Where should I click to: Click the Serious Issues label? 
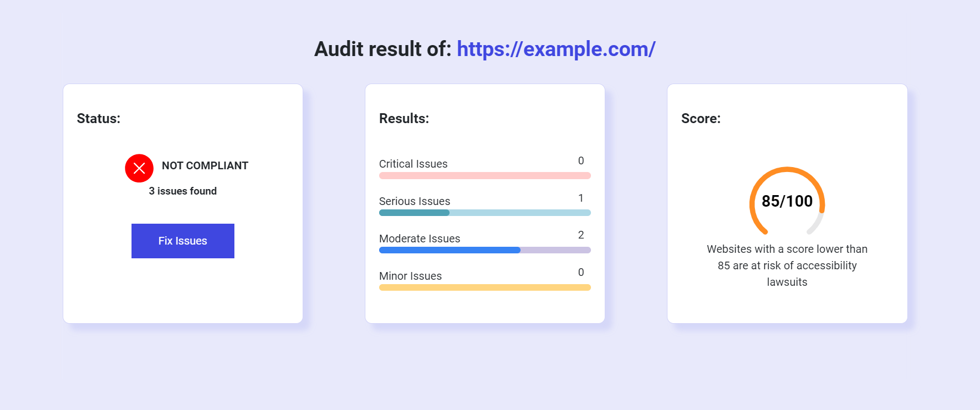click(x=414, y=201)
